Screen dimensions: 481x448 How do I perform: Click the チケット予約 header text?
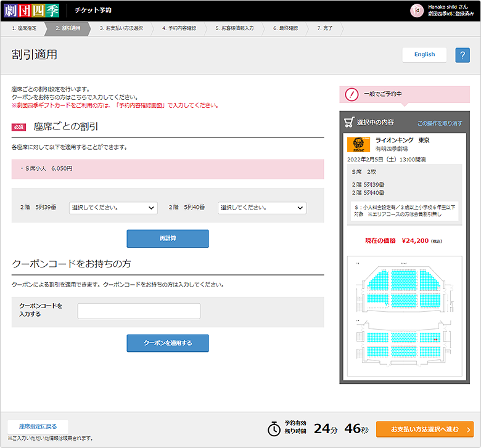pyautogui.click(x=93, y=10)
